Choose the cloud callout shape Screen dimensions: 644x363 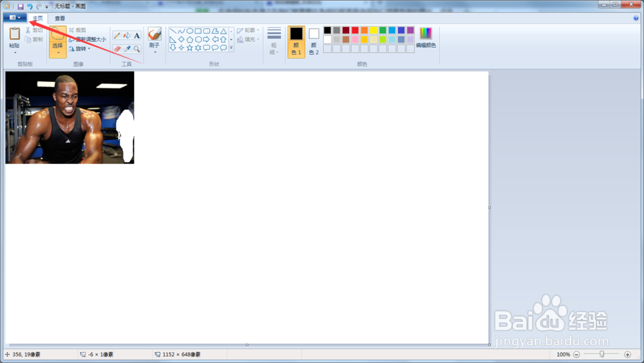coord(223,48)
